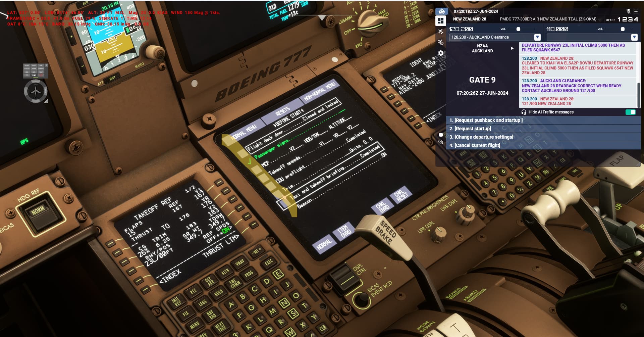This screenshot has width=644, height=337.
Task: Select RESETS tab on checklist display
Action: pyautogui.click(x=282, y=111)
